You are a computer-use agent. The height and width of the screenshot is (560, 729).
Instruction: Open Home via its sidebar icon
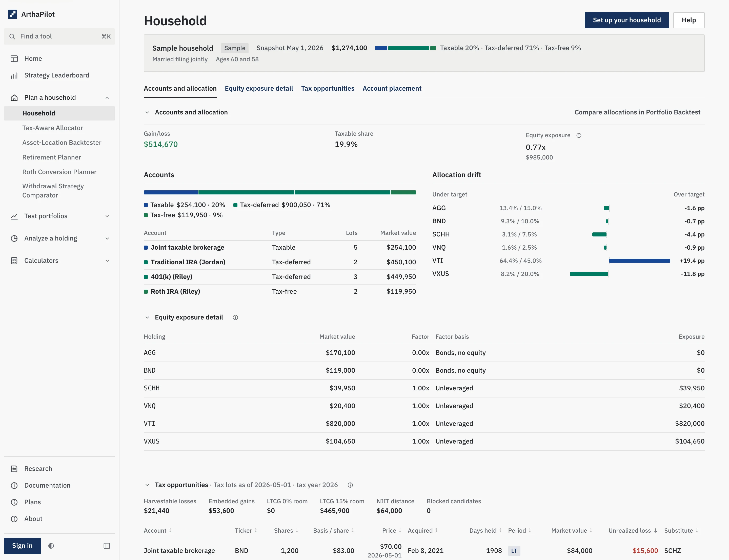(14, 59)
